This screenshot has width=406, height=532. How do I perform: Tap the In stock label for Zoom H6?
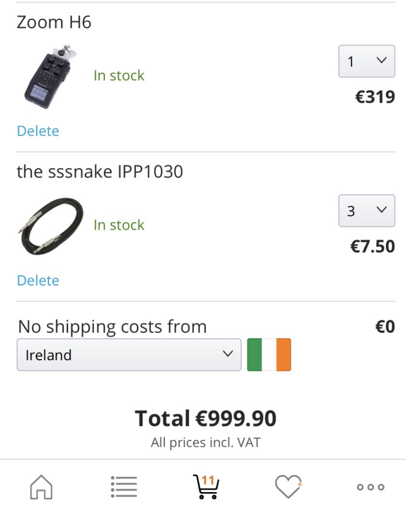(119, 76)
